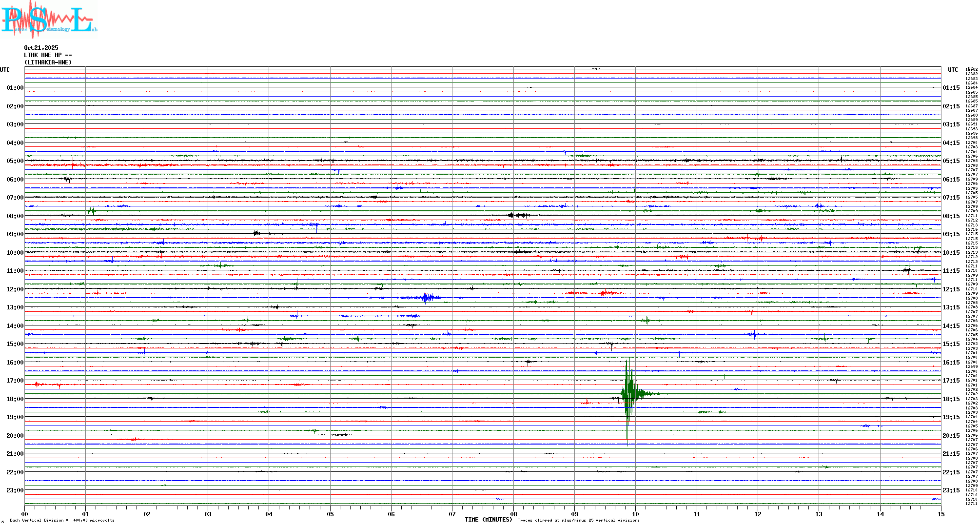Click the Each Vertical Division microvolts note
Screen dimensions: 980x527
[x=62, y=520]
